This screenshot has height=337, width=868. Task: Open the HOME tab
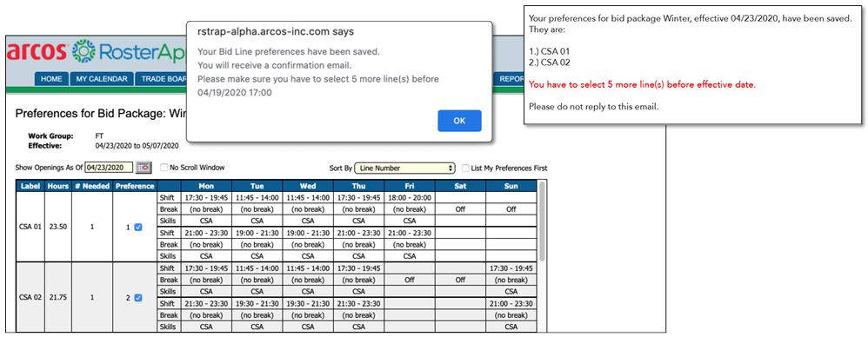51,79
